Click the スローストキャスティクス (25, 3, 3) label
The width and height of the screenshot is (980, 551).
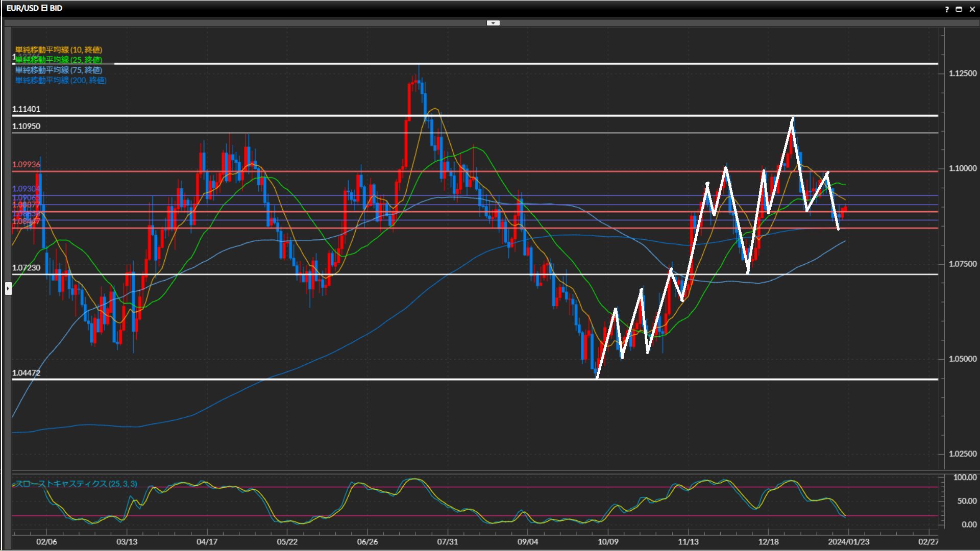pyautogui.click(x=77, y=484)
